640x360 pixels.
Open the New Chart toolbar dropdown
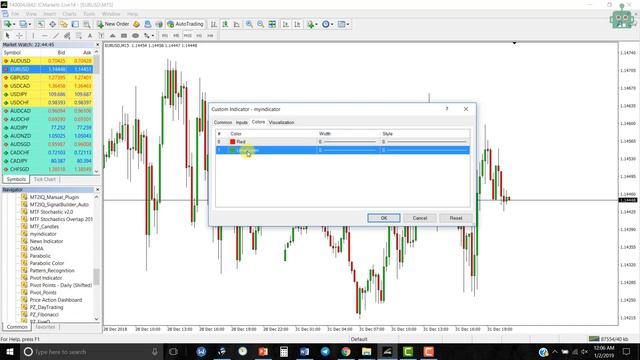pyautogui.click(x=9, y=24)
